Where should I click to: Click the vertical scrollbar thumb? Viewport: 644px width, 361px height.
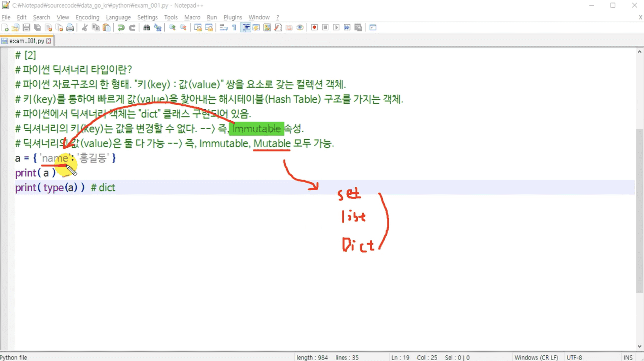[x=639, y=211]
